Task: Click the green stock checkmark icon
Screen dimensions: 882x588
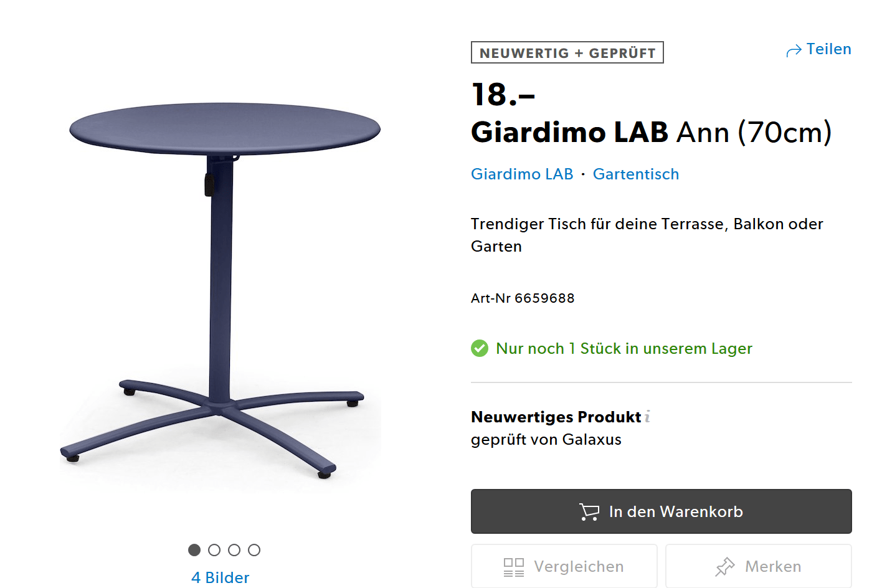Action: click(x=480, y=348)
